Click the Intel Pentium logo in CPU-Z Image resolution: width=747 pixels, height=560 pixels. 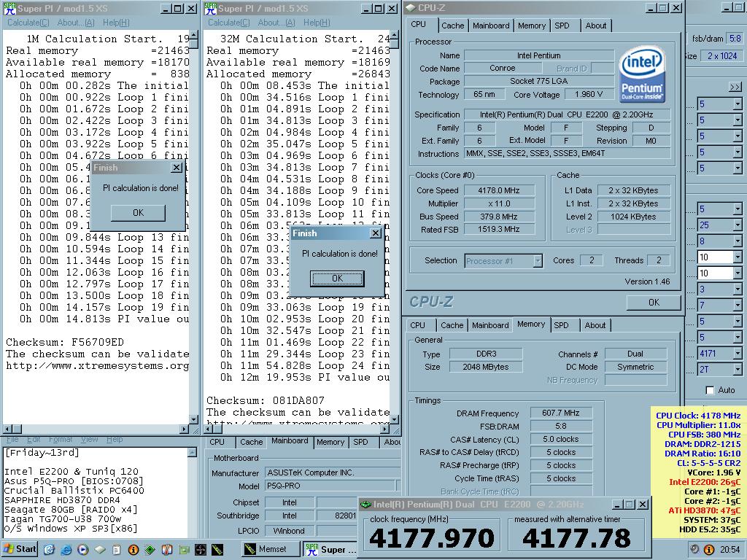(642, 74)
